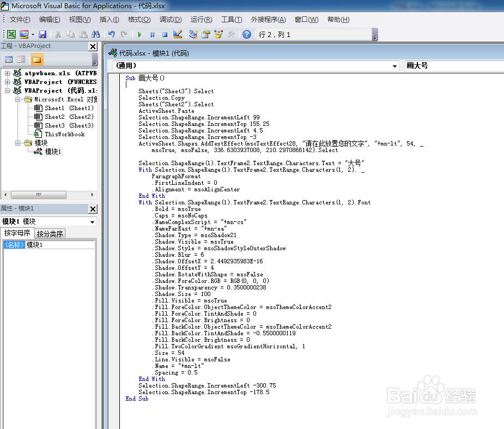Screen dimensions: 504x429
Task: Open the 模块1 模块 properties dropdown
Action: (x=92, y=222)
